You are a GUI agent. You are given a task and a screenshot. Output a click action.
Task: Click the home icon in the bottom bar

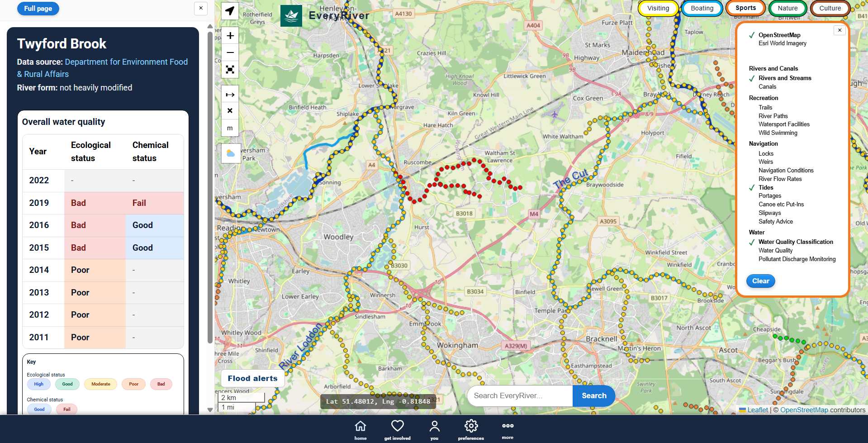click(360, 429)
